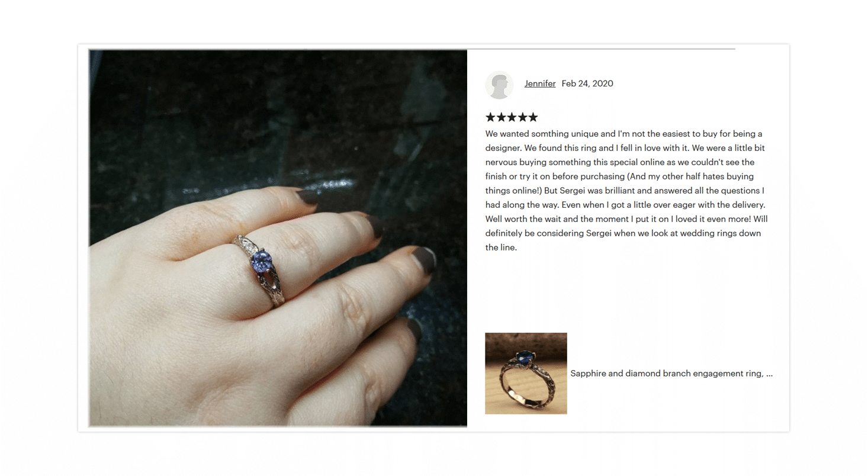The width and height of the screenshot is (868, 476).
Task: Click the review date Feb 24, 2020
Action: coord(587,83)
